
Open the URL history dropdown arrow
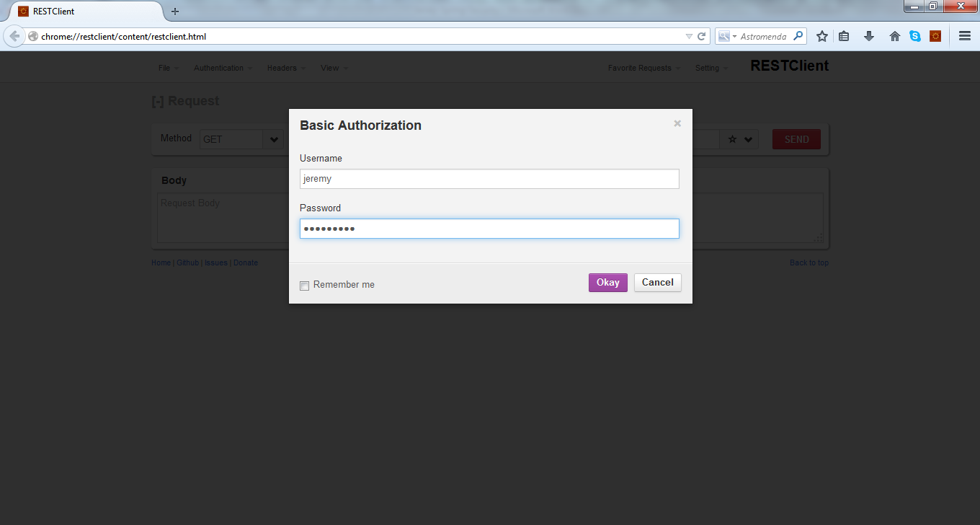point(689,36)
